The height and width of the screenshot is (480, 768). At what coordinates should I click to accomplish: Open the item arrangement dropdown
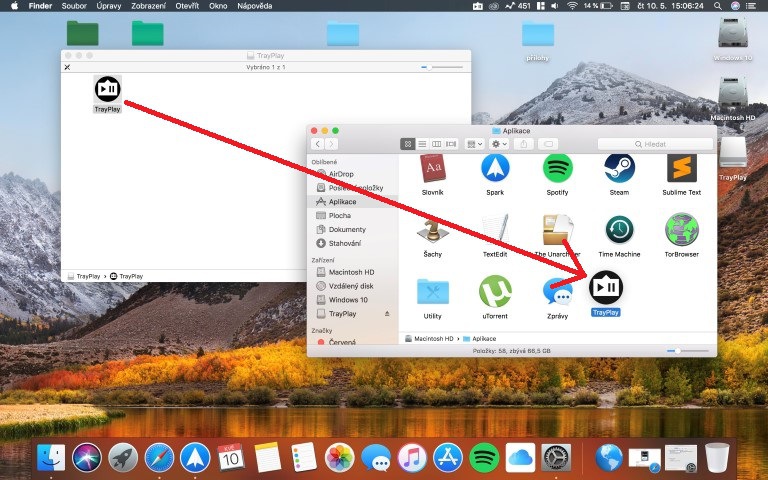point(474,144)
